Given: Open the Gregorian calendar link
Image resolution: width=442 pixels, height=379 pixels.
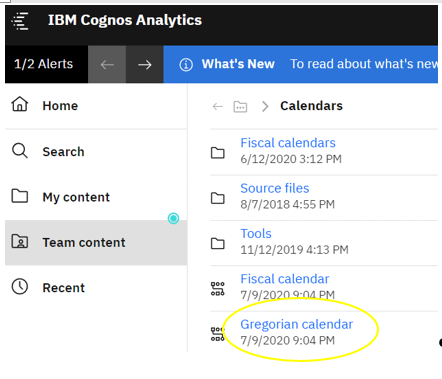Looking at the screenshot, I should click(x=297, y=324).
